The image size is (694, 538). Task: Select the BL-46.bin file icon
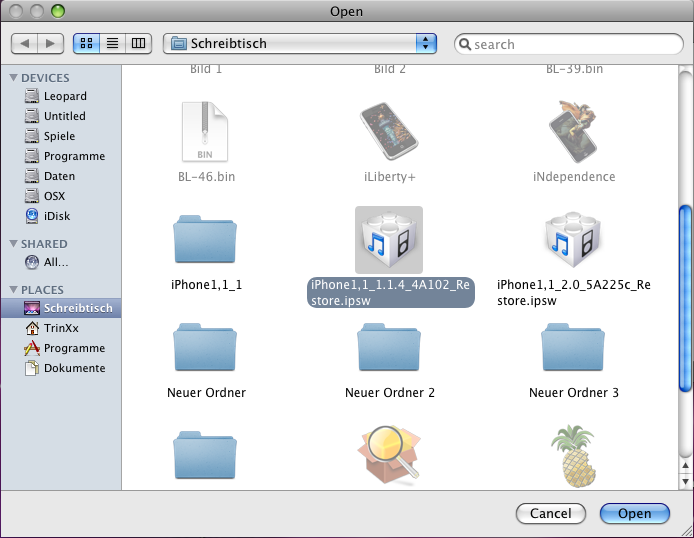205,131
